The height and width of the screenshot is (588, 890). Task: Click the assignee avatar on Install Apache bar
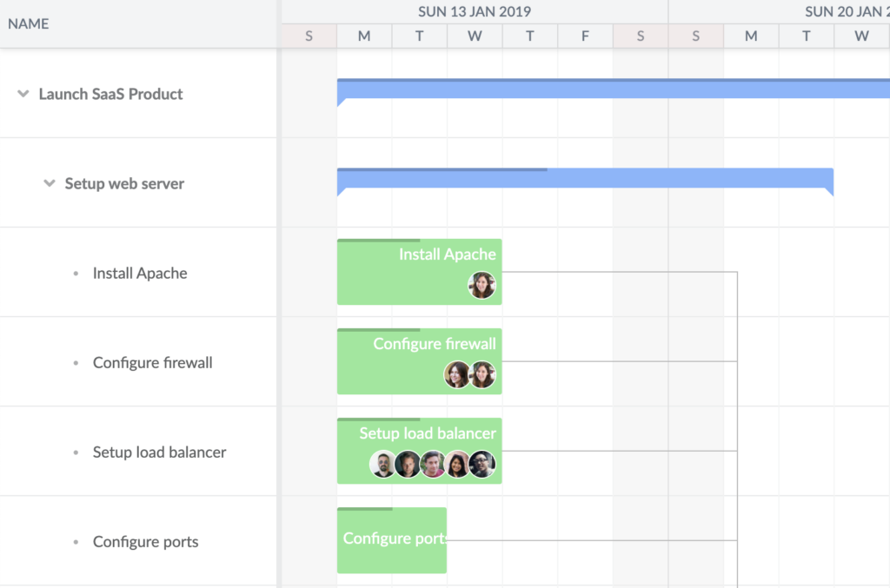point(482,285)
